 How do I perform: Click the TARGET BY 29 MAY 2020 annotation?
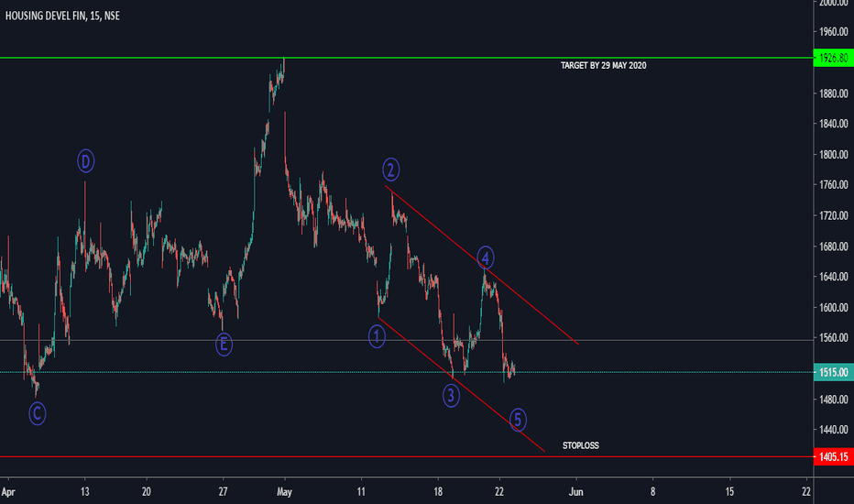click(x=604, y=65)
